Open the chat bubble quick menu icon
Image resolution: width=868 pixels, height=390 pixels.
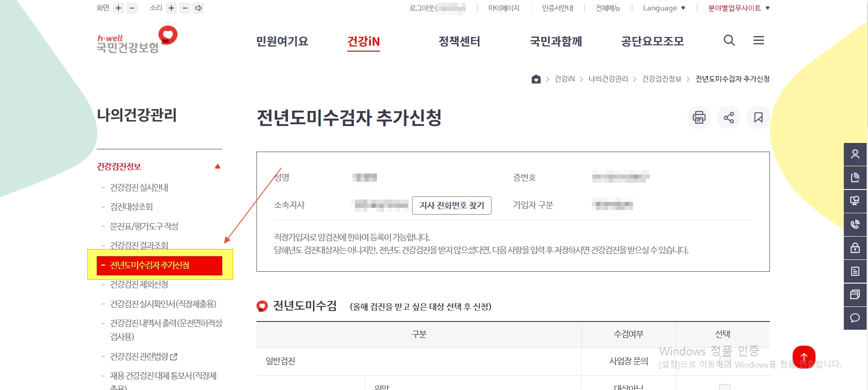(x=855, y=318)
